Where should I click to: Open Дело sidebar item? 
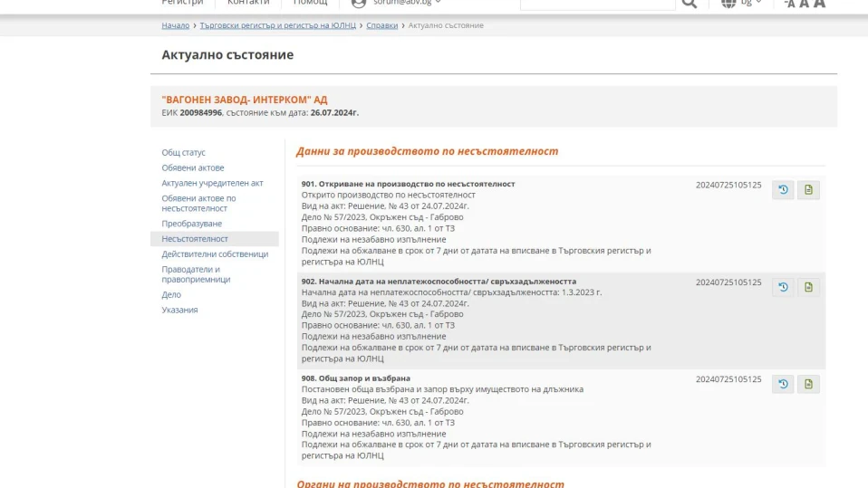171,294
